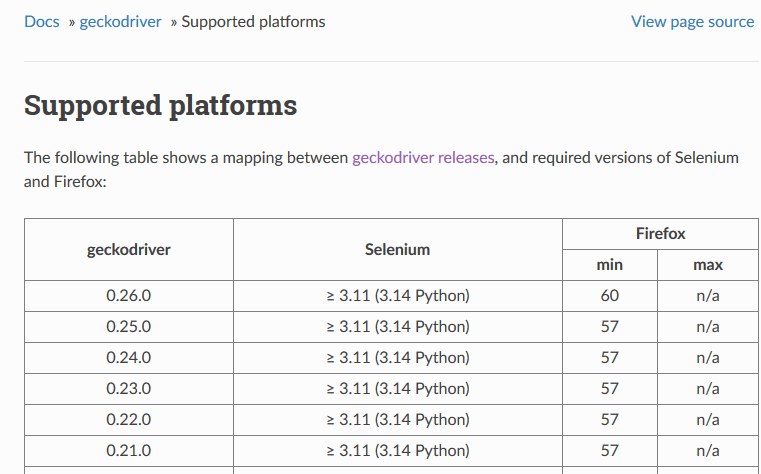The height and width of the screenshot is (474, 761).
Task: Click View page source link
Action: coord(692,21)
